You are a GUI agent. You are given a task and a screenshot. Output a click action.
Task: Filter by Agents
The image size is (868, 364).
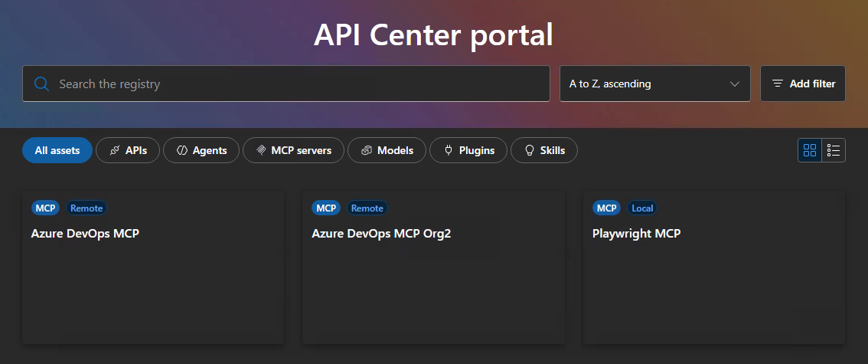click(201, 150)
